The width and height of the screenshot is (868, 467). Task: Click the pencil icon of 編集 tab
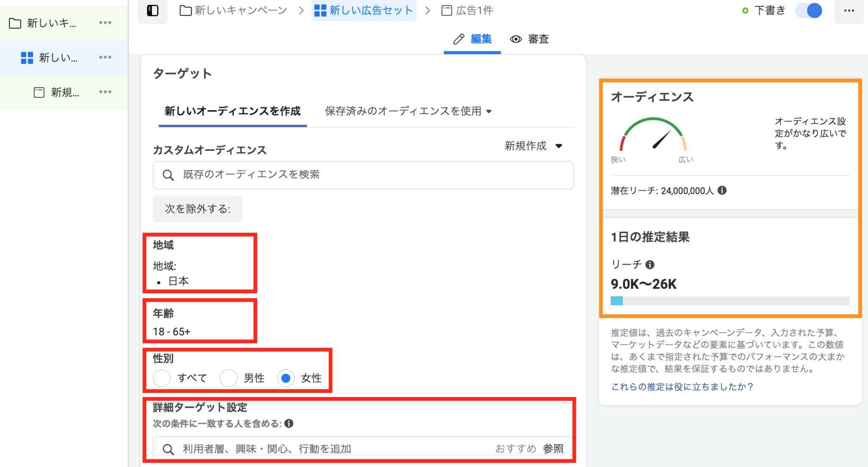click(x=459, y=39)
